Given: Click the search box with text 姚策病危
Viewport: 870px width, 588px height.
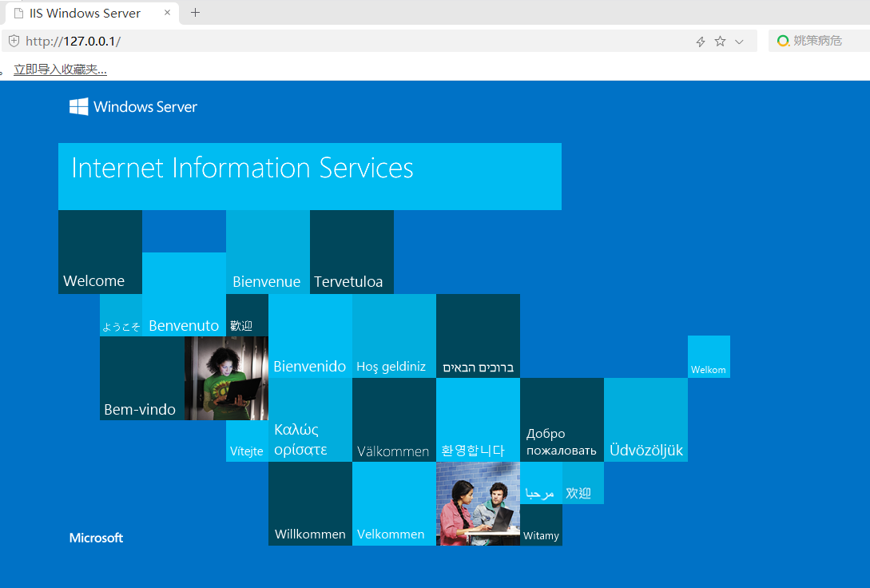Looking at the screenshot, I should pos(818,41).
